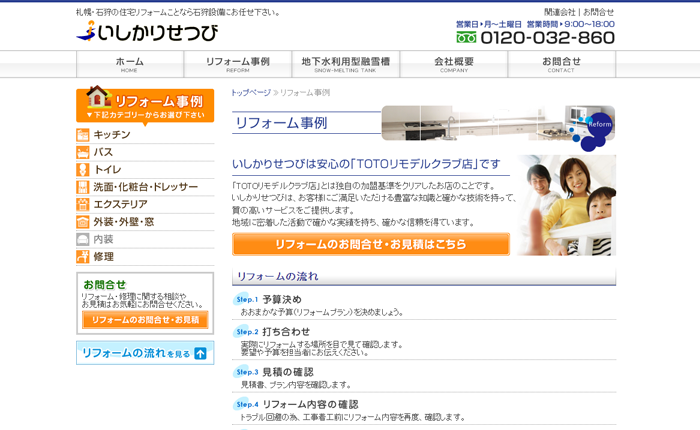Click the phone number 0120-032-860
This screenshot has width=700, height=430.
548,38
